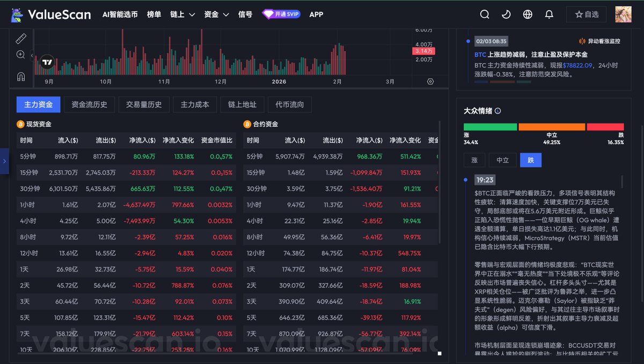
Task: Toggle dark mode moon icon
Action: tap(506, 14)
